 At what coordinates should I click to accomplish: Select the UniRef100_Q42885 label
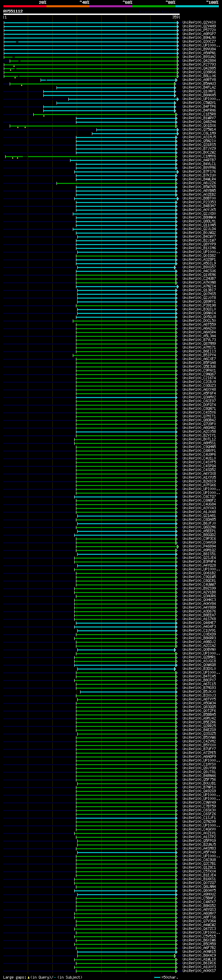(199, 68)
